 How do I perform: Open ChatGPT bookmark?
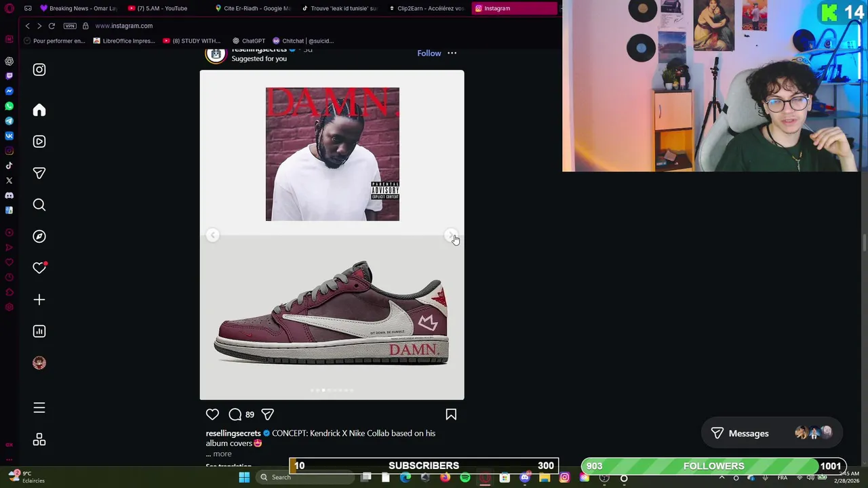(248, 41)
